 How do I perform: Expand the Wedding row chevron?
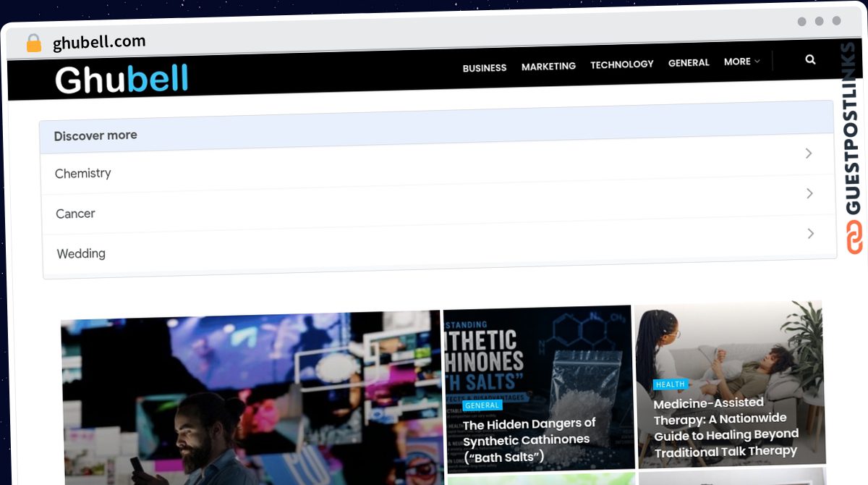click(x=810, y=233)
